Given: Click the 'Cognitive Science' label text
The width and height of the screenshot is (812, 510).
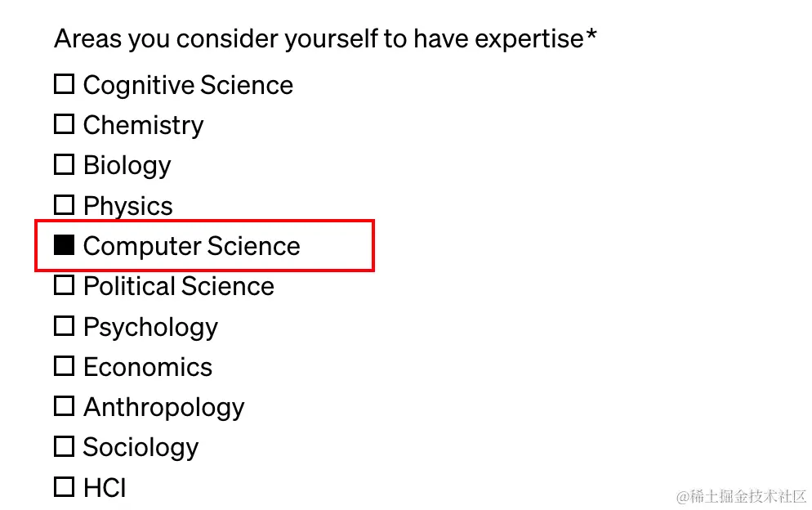Looking at the screenshot, I should click(x=188, y=85).
